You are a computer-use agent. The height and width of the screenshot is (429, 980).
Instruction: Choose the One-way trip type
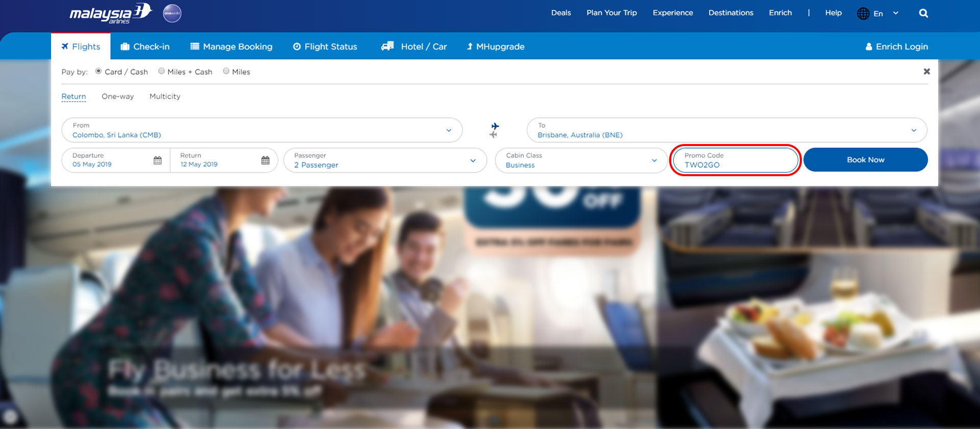(x=117, y=96)
